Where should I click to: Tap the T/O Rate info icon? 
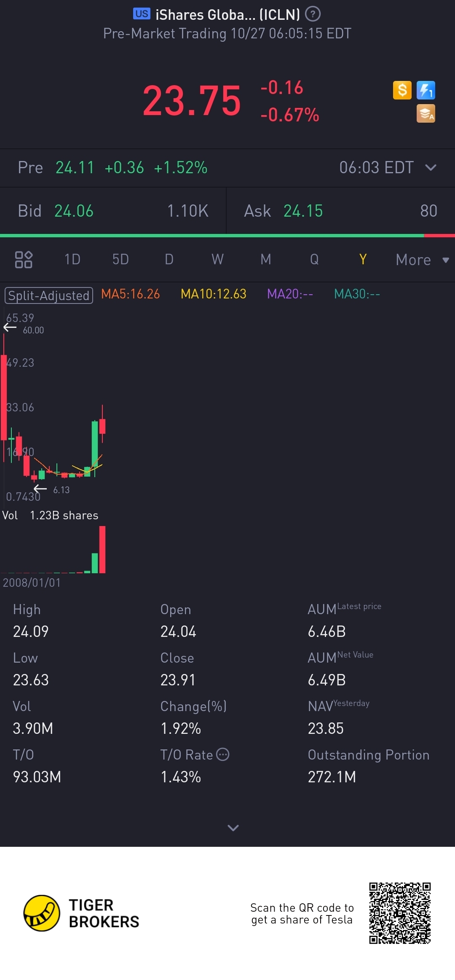point(223,754)
